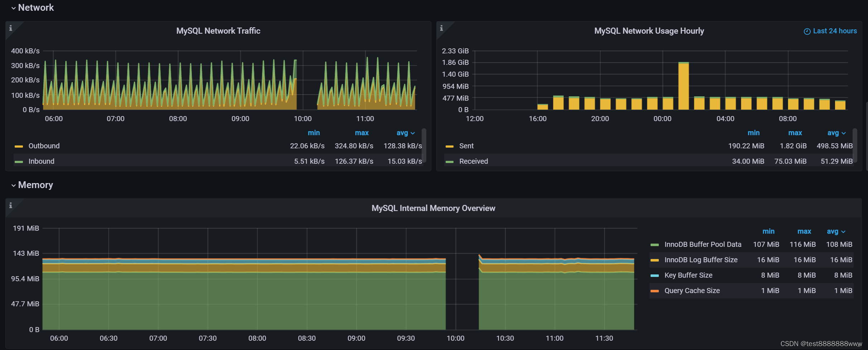Sort Network Usage Hourly legend by max
The height and width of the screenshot is (350, 868).
click(795, 133)
